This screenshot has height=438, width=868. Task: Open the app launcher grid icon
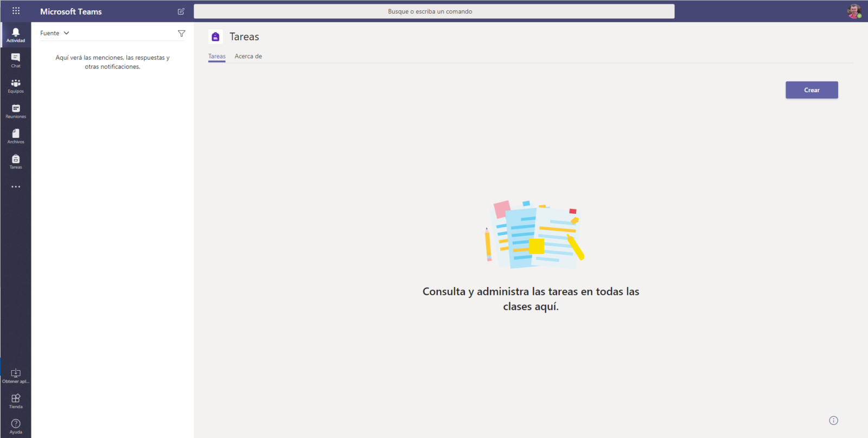click(x=16, y=11)
